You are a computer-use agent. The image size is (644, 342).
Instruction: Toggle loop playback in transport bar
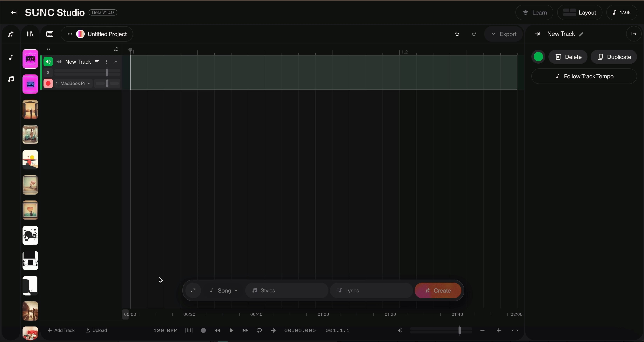click(259, 330)
